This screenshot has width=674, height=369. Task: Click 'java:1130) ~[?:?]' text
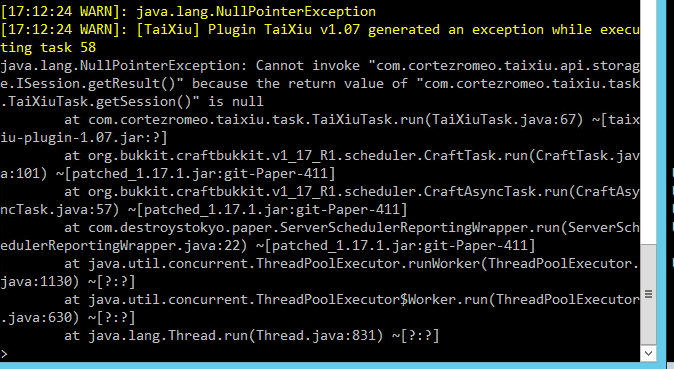(x=67, y=282)
